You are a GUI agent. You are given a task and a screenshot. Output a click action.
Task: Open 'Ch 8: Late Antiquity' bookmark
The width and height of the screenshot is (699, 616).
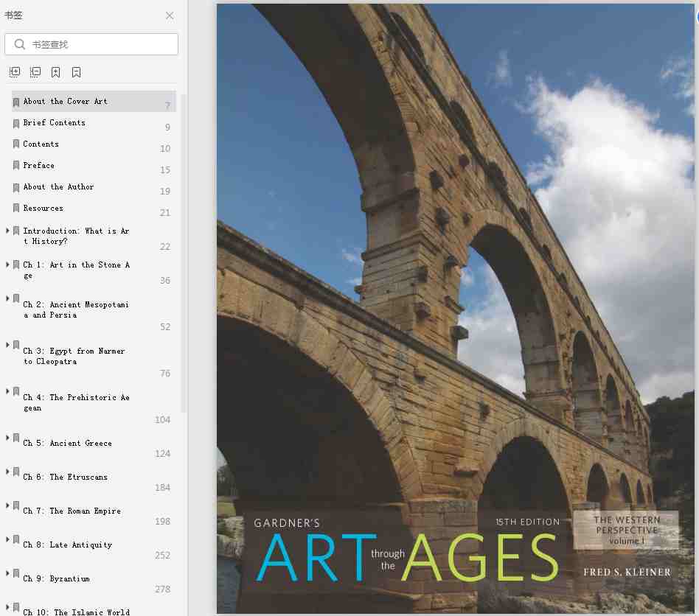(x=67, y=545)
